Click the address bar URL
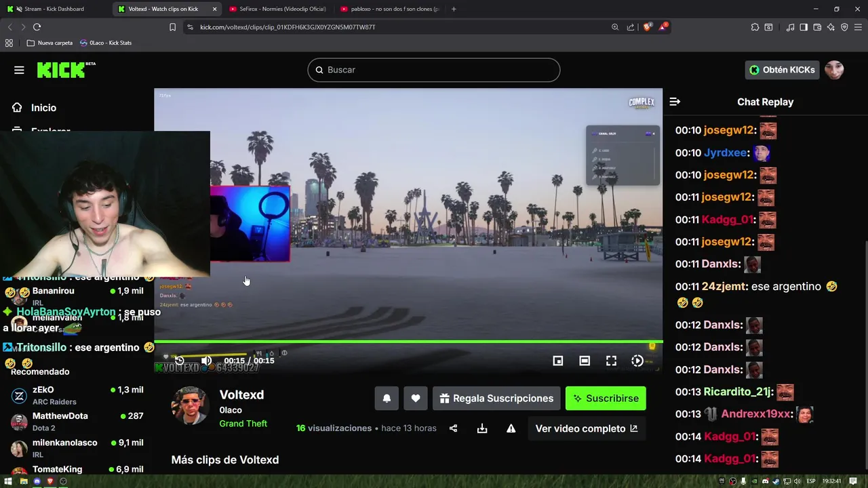 [x=288, y=27]
